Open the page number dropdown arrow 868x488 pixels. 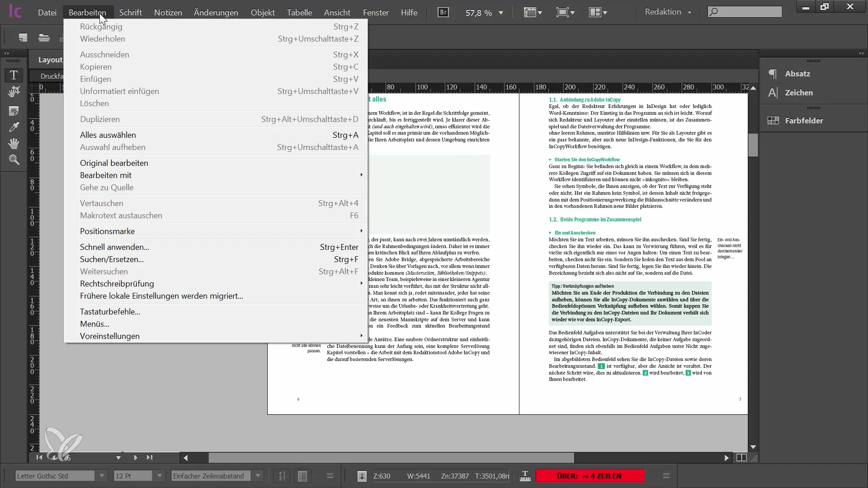pyautogui.click(x=118, y=458)
